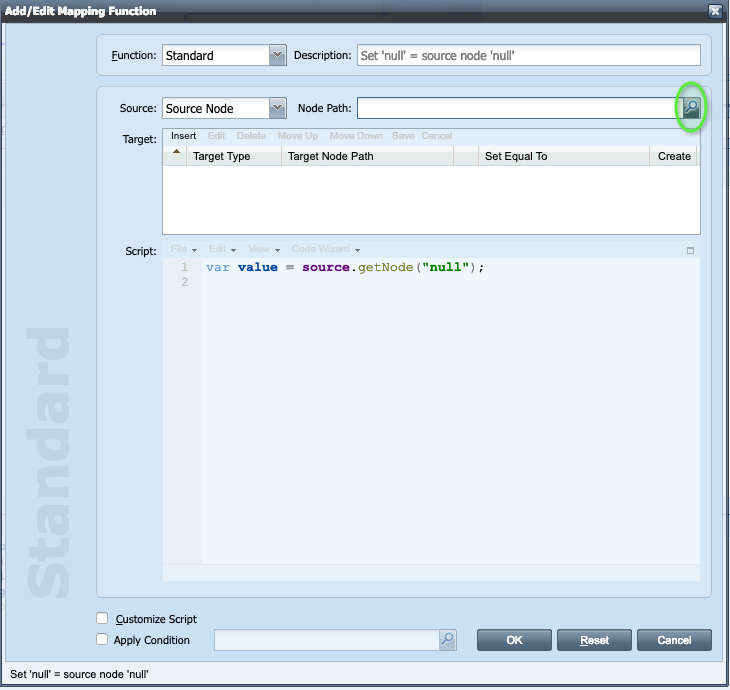Sort by Target Node Path column header
The height and width of the screenshot is (690, 730).
(368, 156)
